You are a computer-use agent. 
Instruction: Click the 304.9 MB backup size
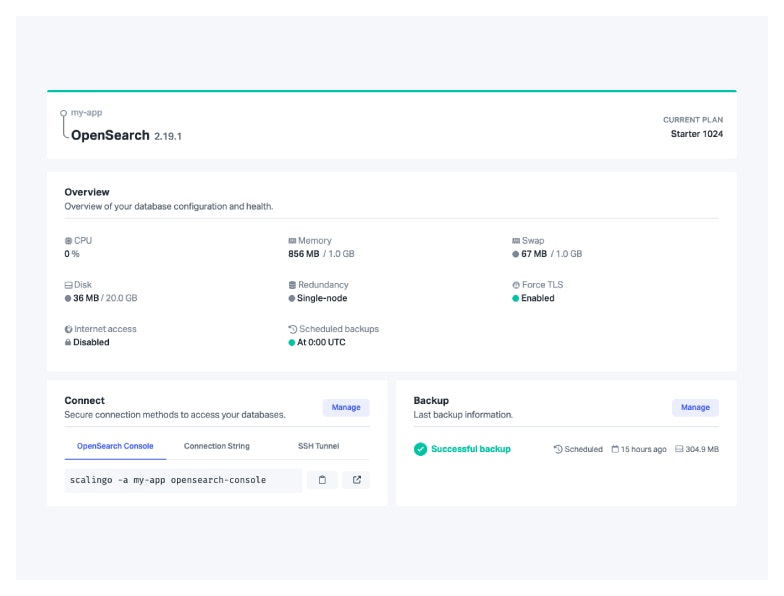702,449
